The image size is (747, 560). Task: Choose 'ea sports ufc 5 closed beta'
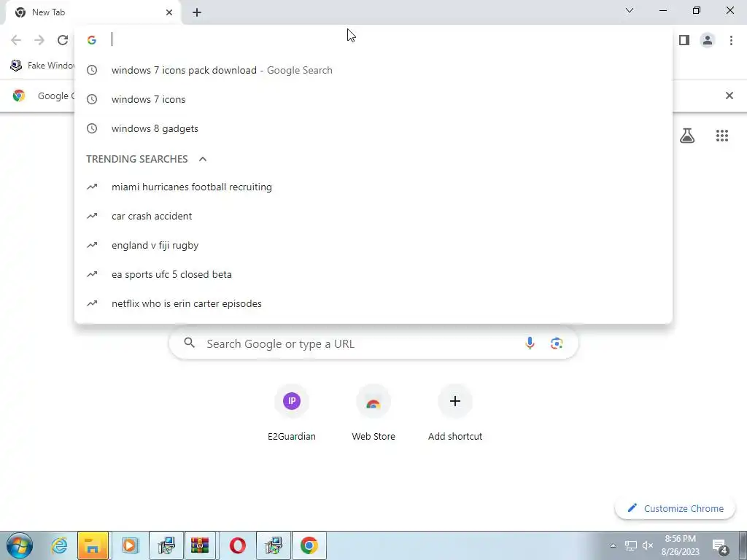pos(373,274)
